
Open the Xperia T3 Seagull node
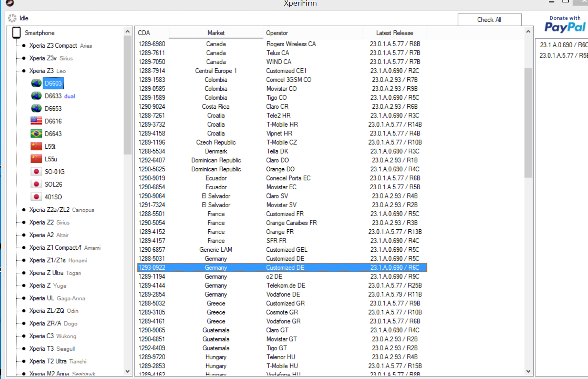tap(52, 348)
